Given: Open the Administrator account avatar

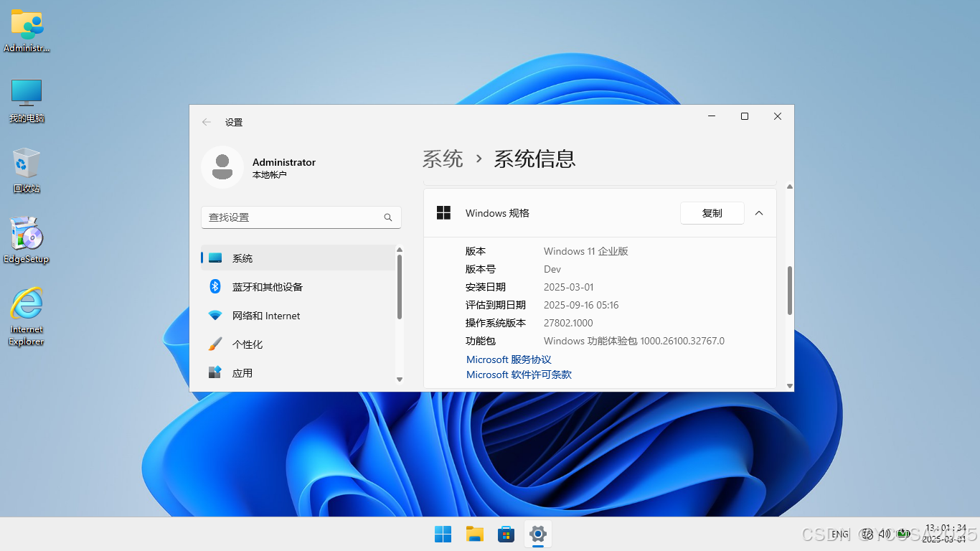Looking at the screenshot, I should [222, 167].
